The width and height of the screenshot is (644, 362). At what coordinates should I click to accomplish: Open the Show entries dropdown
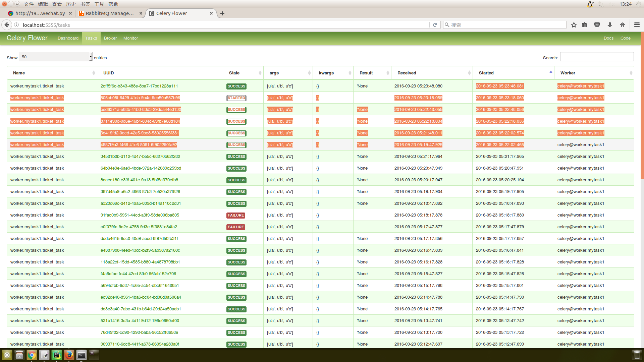56,57
